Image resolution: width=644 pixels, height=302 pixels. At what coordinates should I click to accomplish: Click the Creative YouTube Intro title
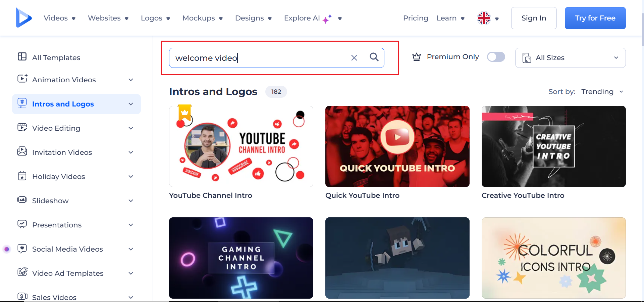(523, 196)
